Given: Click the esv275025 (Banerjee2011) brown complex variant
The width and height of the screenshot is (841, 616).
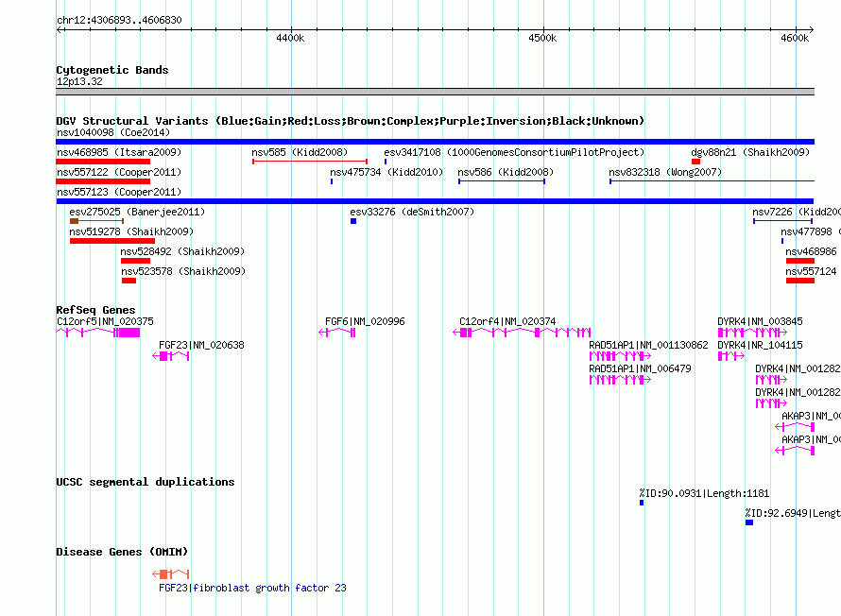Looking at the screenshot, I should 96,221.
